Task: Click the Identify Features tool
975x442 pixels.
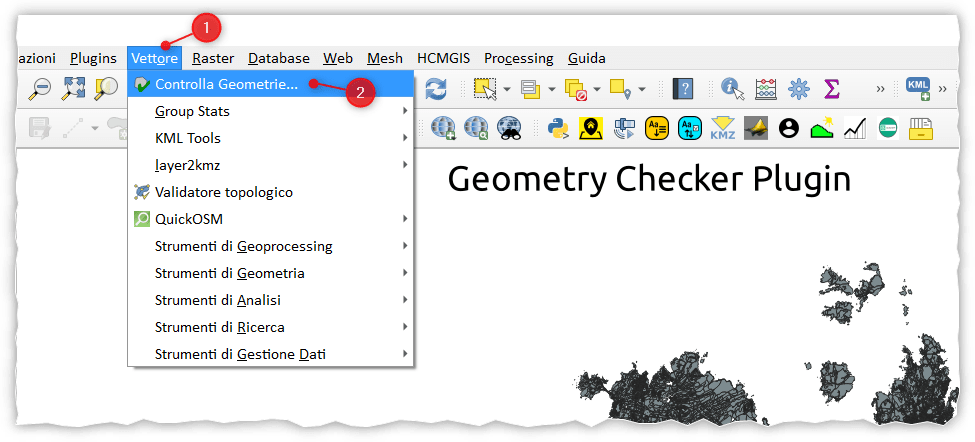Action: click(x=733, y=88)
